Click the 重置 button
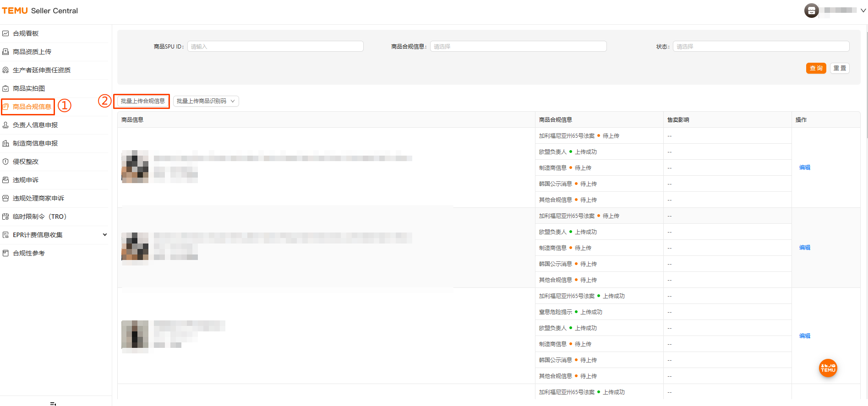Viewport: 868px width, 406px height. point(840,68)
